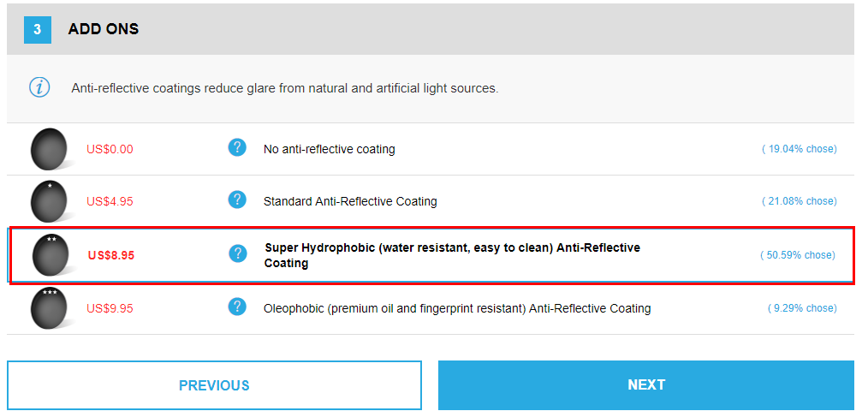868x417 pixels.
Task: Click the US$4.95 price label
Action: click(x=110, y=201)
